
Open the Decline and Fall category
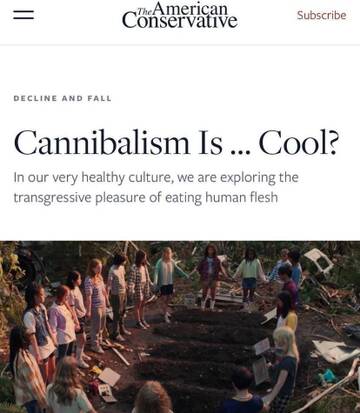(62, 99)
